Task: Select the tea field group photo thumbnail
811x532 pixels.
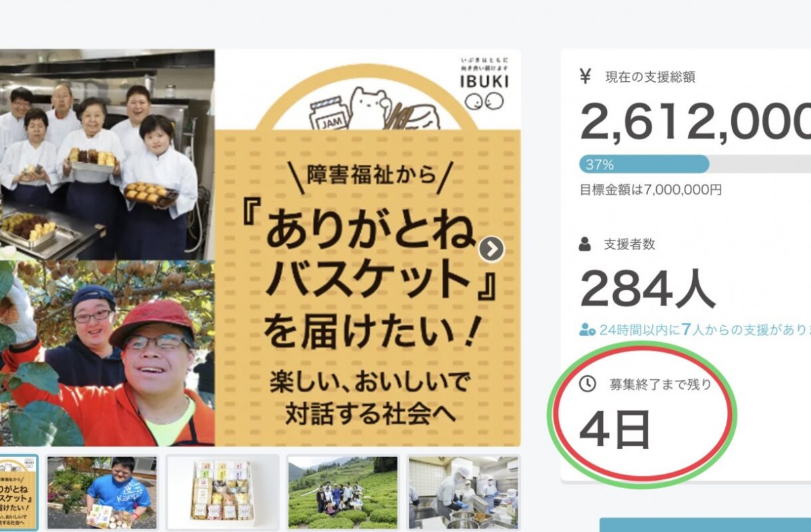Action: pyautogui.click(x=343, y=492)
